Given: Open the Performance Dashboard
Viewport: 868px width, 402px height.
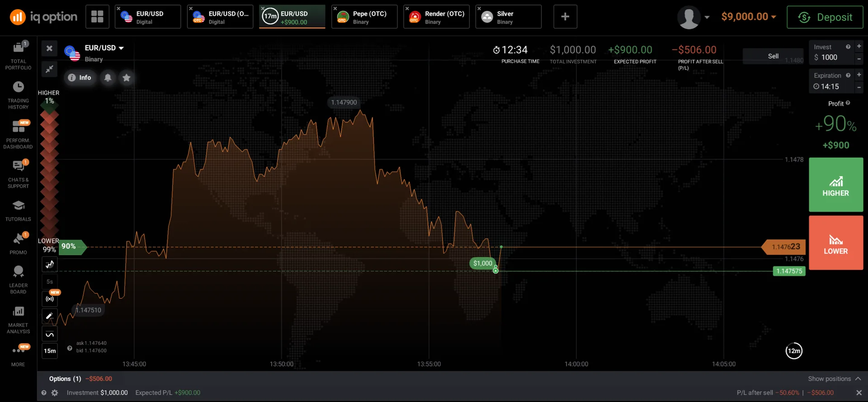Looking at the screenshot, I should [x=18, y=134].
